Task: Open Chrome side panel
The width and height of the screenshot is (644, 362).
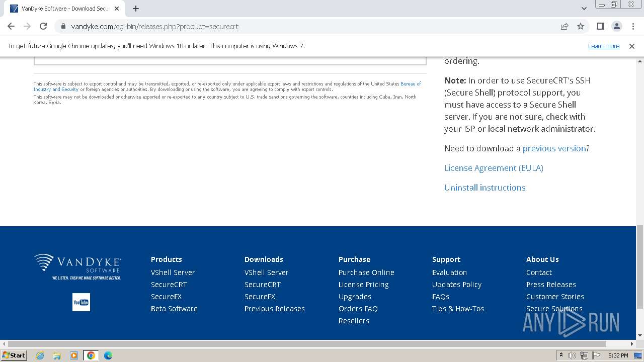Action: coord(600,26)
